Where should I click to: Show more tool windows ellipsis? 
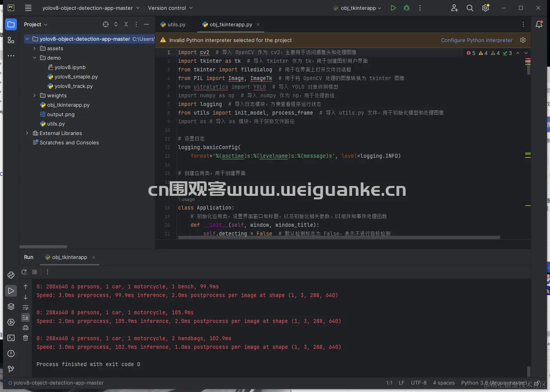click(x=11, y=56)
